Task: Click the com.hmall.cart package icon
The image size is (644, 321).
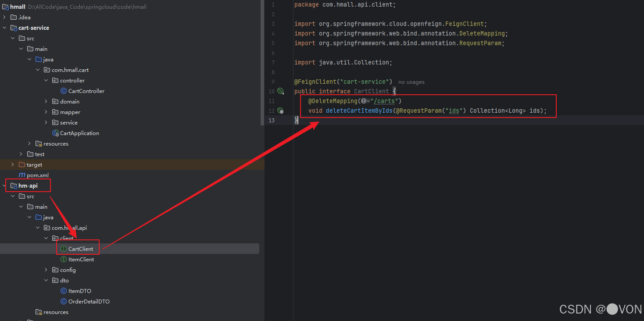Action: click(x=47, y=70)
